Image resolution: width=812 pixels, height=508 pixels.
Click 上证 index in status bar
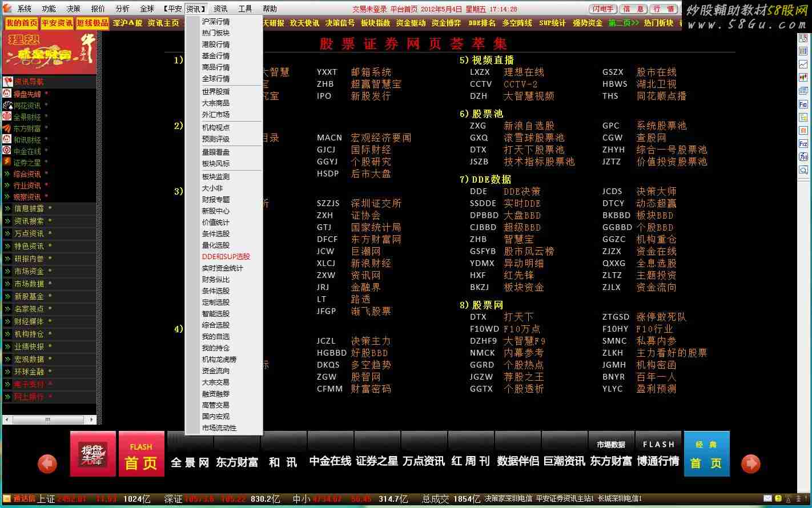pyautogui.click(x=46, y=499)
